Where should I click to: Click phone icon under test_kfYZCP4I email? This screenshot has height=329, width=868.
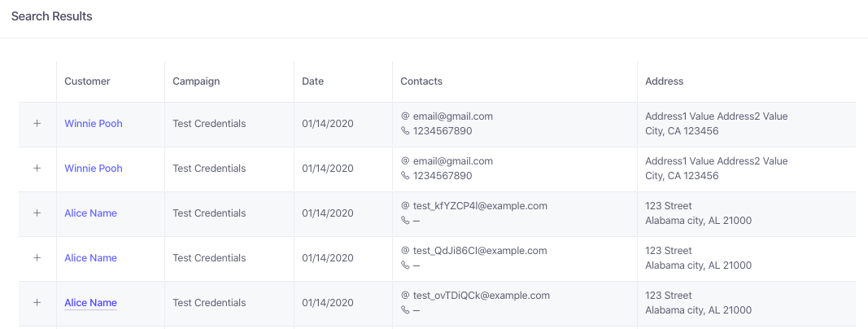[x=405, y=221]
